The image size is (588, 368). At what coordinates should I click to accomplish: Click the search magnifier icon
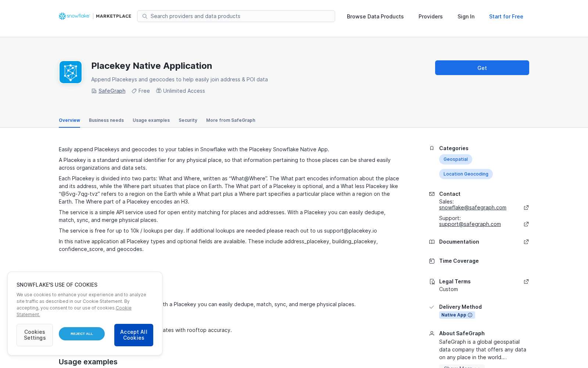click(145, 16)
